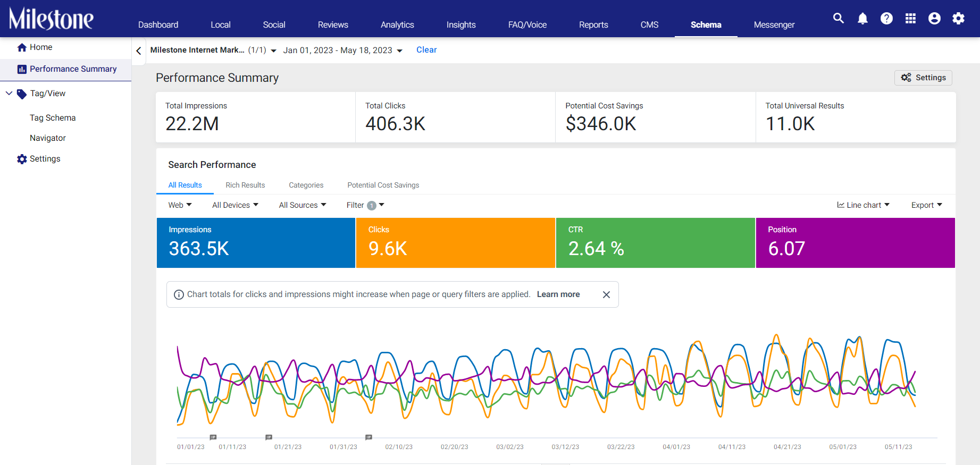980x465 pixels.
Task: Click the Clear filter link
Action: click(426, 50)
